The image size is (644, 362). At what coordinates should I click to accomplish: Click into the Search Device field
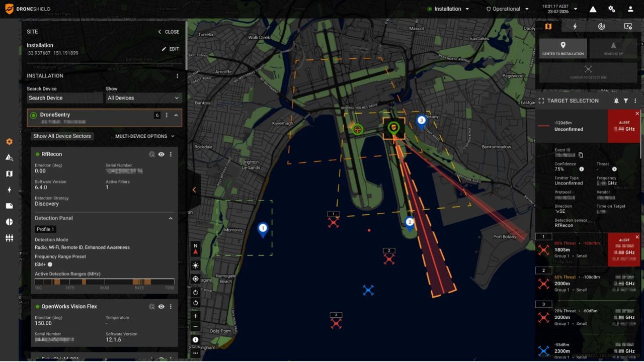point(64,98)
